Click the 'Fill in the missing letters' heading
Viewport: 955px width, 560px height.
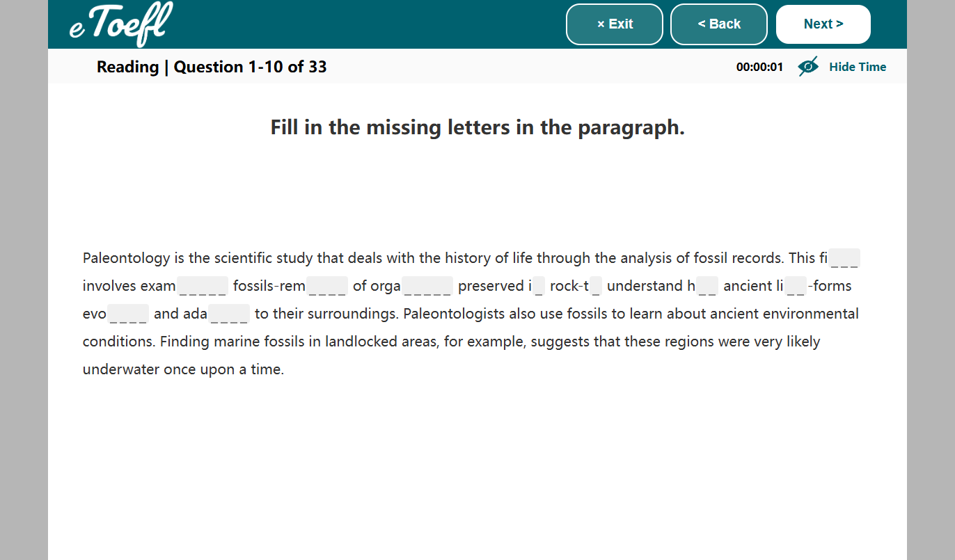(x=477, y=127)
